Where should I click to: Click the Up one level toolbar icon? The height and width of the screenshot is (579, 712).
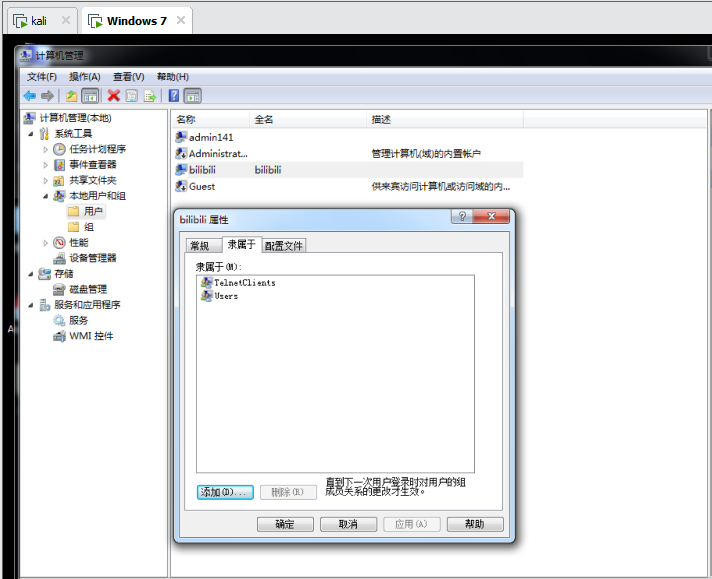[71, 96]
